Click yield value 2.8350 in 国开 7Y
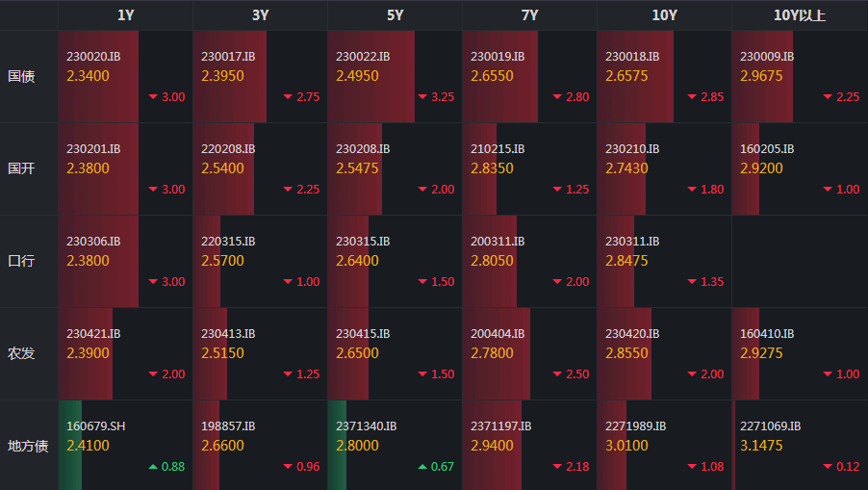 coord(492,168)
